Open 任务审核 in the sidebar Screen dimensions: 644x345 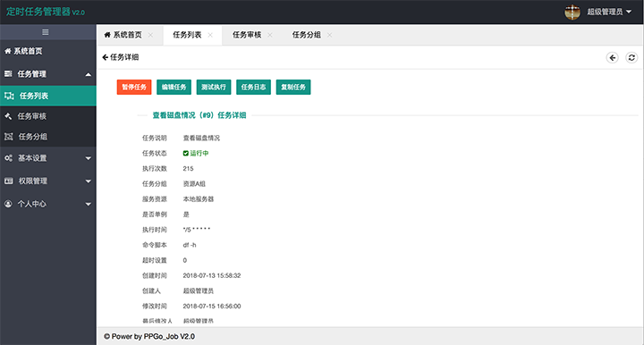pyautogui.click(x=48, y=116)
